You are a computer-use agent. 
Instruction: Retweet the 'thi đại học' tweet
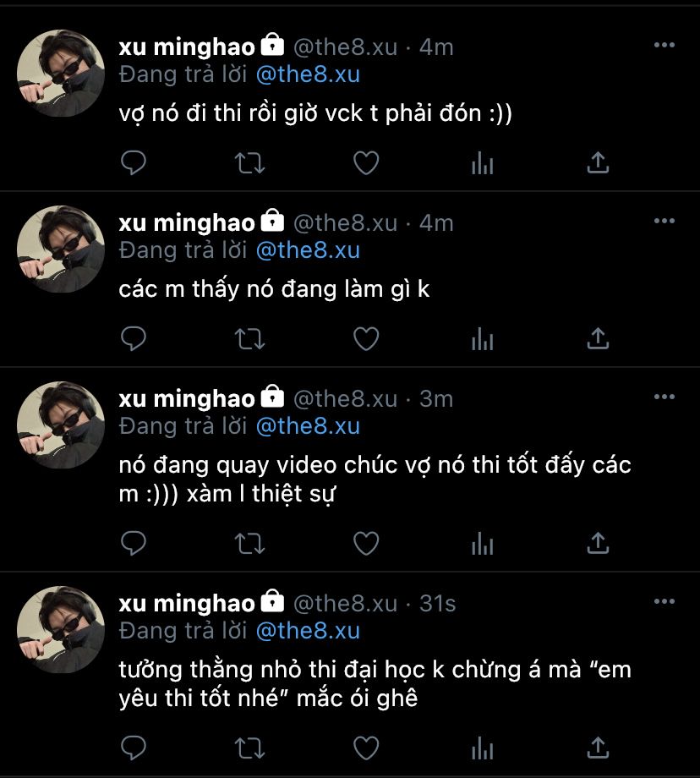pyautogui.click(x=249, y=748)
